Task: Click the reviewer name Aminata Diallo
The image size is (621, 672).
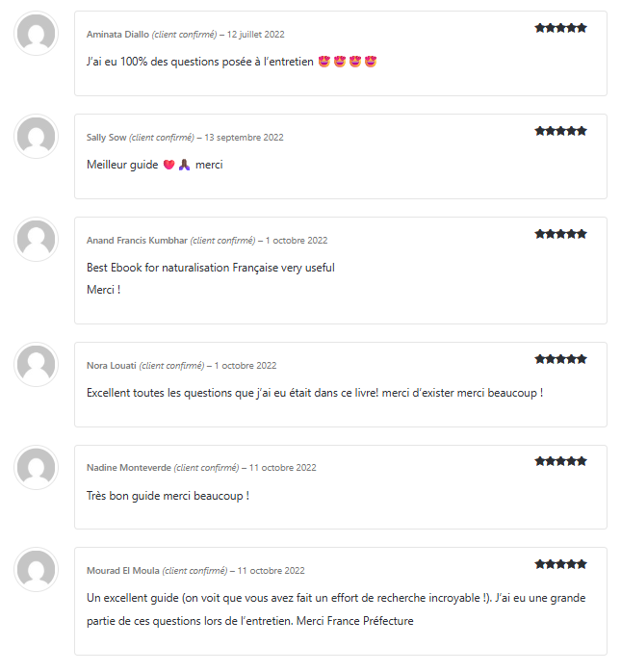Action: pos(117,35)
